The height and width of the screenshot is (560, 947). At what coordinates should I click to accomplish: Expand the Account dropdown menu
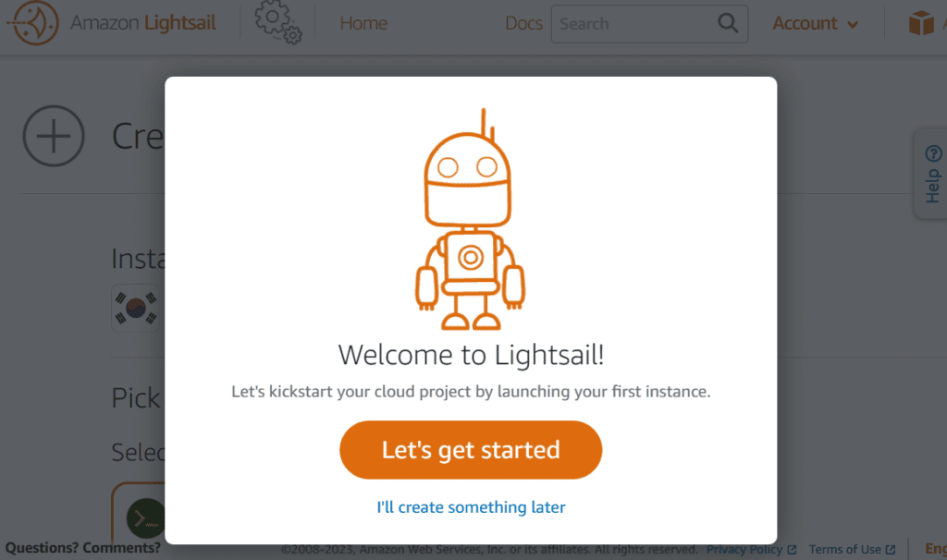[815, 23]
